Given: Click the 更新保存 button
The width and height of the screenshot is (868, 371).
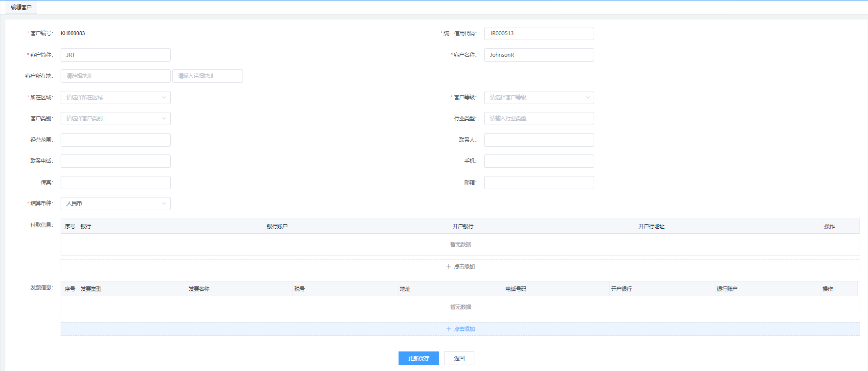Looking at the screenshot, I should pyautogui.click(x=419, y=358).
